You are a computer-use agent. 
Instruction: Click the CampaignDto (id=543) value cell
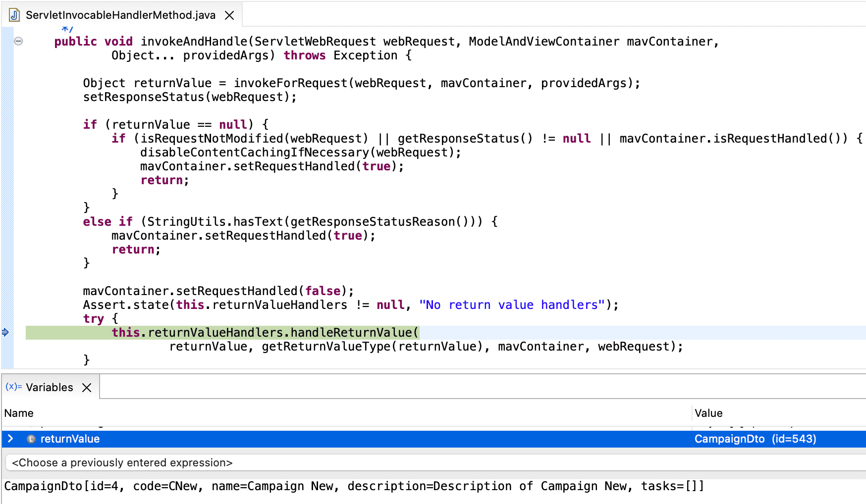coord(755,439)
